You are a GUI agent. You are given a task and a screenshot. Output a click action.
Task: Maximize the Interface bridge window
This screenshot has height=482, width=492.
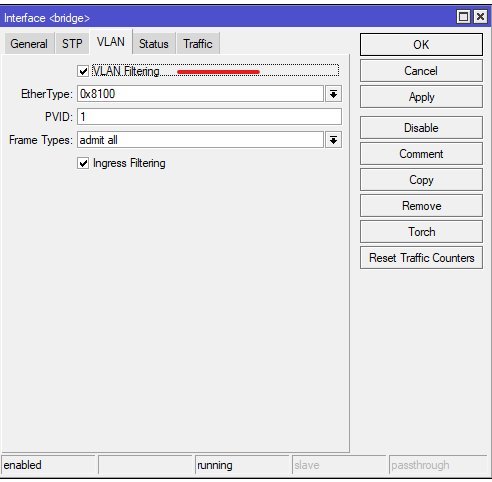tap(463, 17)
